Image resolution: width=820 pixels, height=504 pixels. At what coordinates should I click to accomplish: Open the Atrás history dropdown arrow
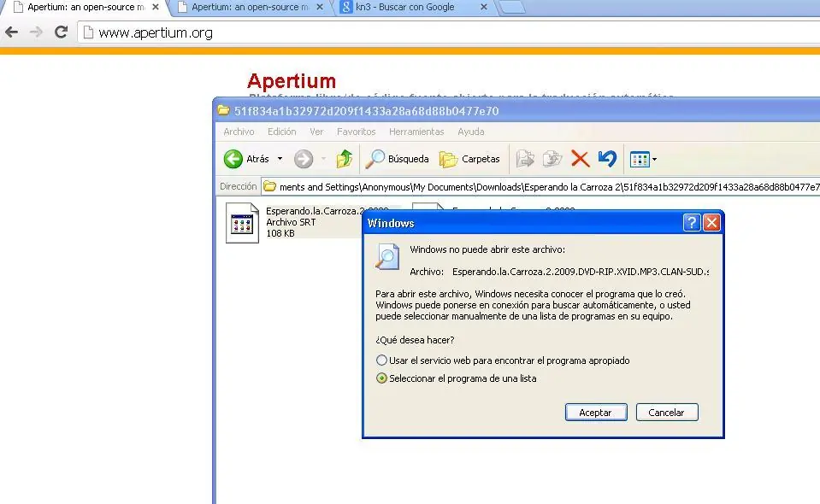[x=280, y=159]
